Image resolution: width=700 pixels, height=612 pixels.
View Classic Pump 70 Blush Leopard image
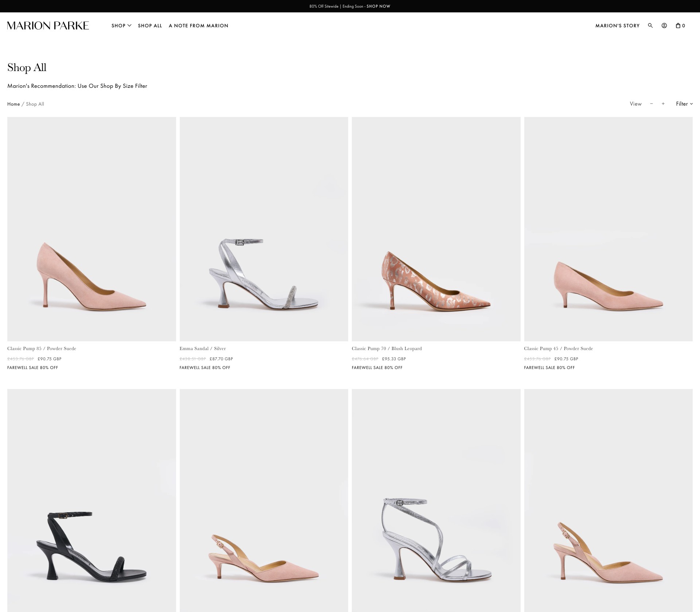(436, 229)
